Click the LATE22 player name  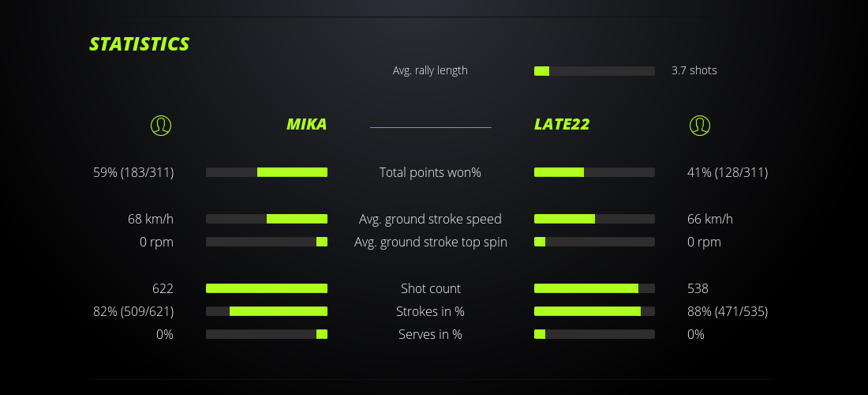(562, 124)
